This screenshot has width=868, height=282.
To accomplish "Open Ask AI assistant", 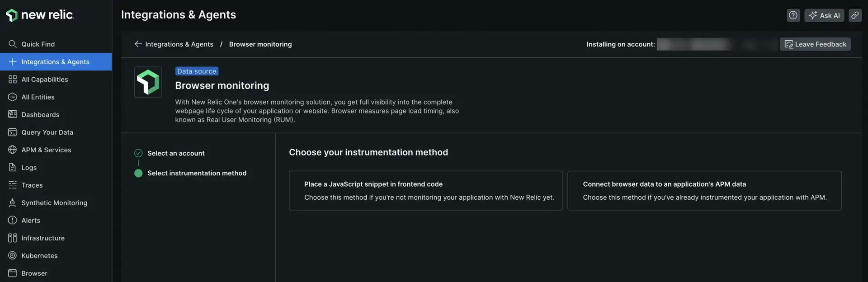I will 824,15.
